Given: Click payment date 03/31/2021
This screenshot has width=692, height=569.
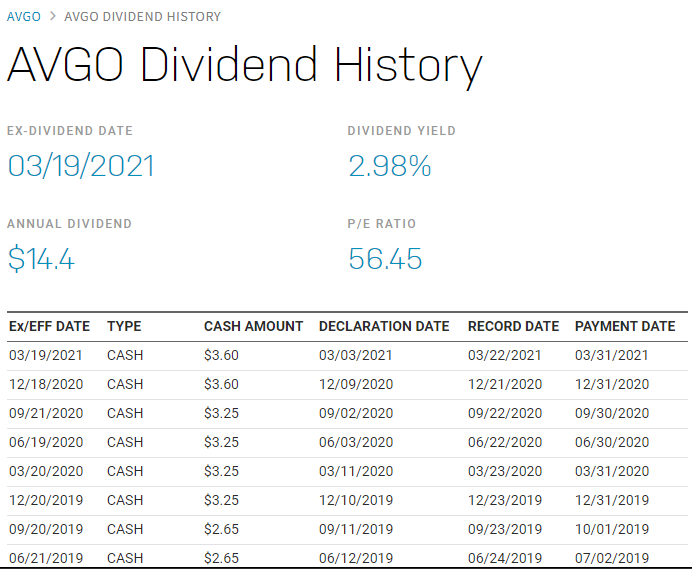Looking at the screenshot, I should pos(612,355).
